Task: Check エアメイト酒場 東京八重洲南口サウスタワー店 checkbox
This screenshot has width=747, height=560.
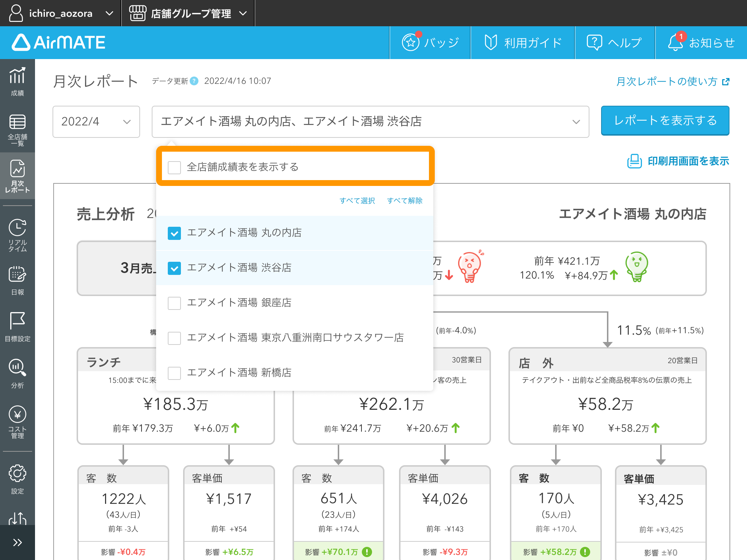Action: coord(174,338)
